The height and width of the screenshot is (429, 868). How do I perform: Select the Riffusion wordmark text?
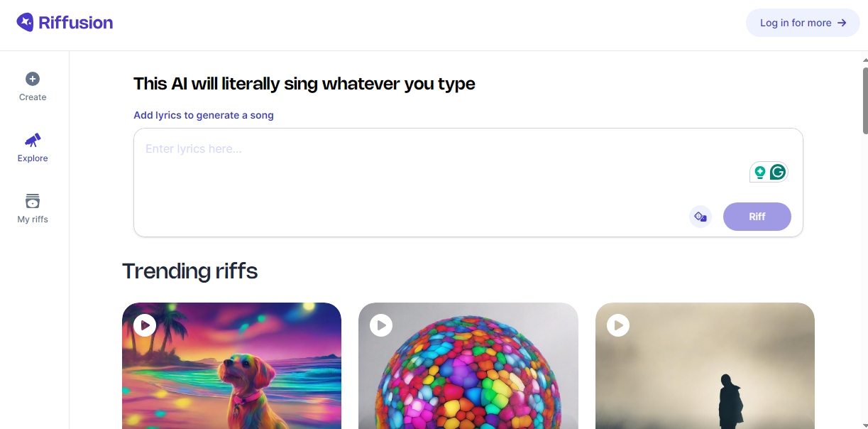click(75, 22)
